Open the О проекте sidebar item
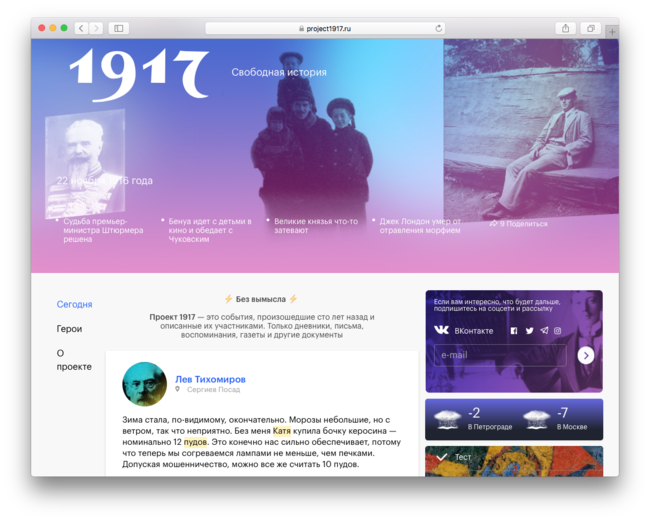Image resolution: width=650 pixels, height=521 pixels. coord(73,359)
